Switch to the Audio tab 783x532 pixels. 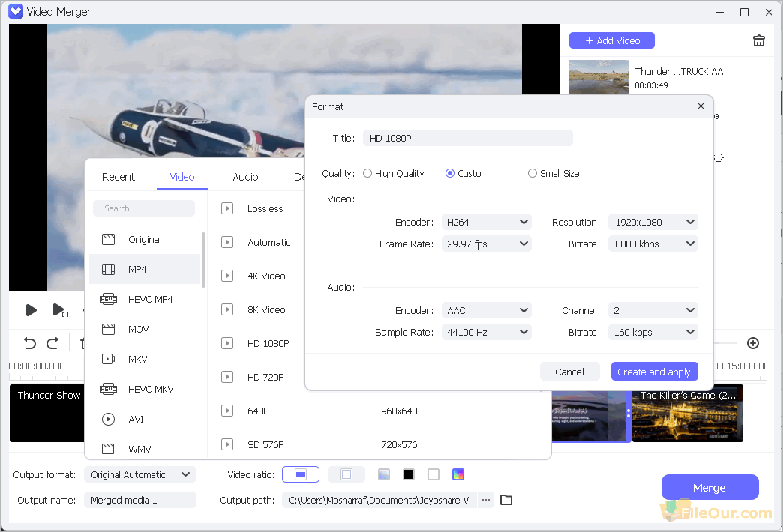[x=245, y=177]
